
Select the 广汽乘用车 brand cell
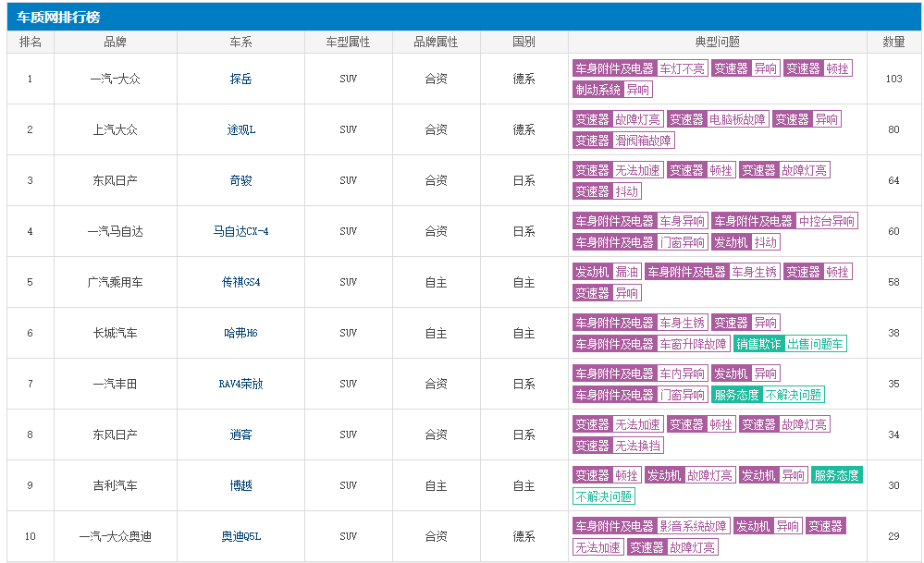coord(115,283)
